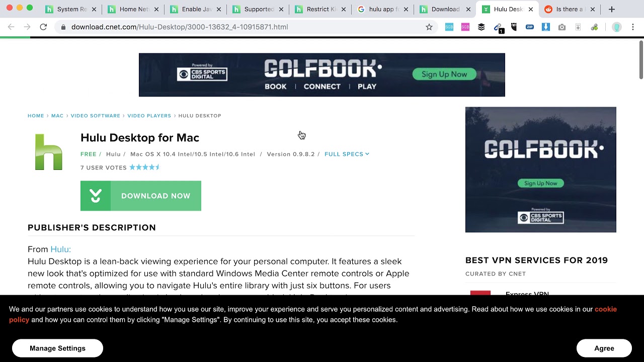Close the Reddit tab

[x=593, y=9]
